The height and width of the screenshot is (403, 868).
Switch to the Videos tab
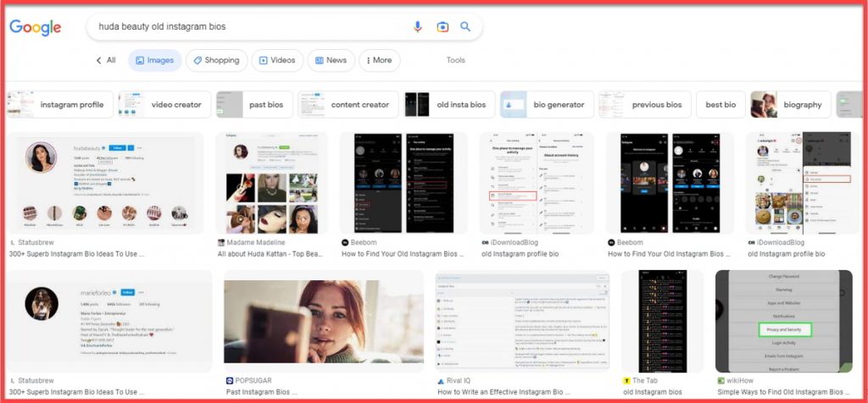[277, 60]
